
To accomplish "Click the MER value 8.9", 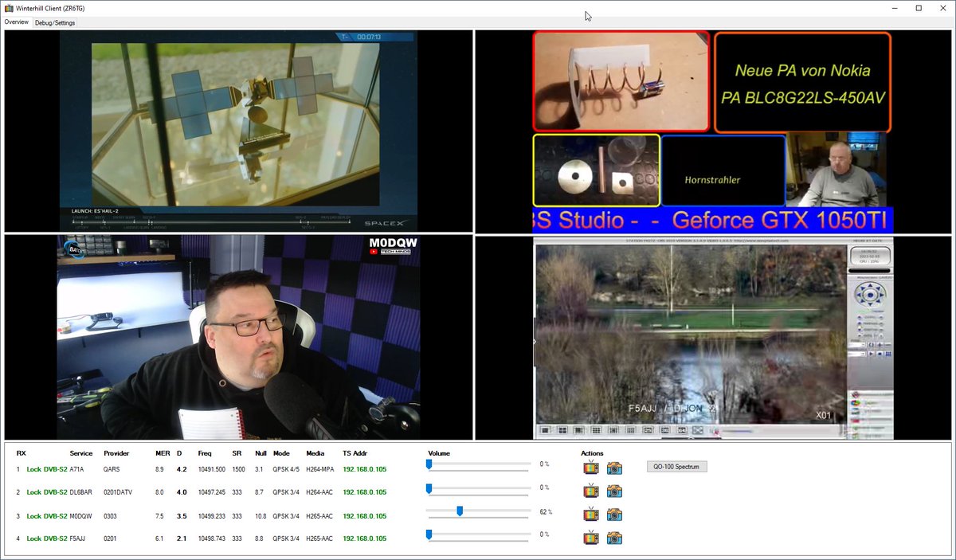I will coord(159,469).
